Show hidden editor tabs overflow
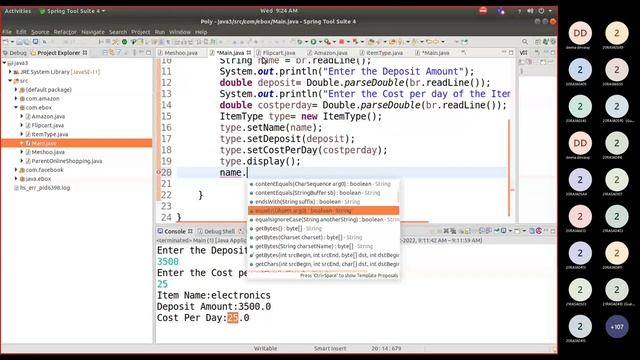This screenshot has height=360, width=640. pos(464,53)
